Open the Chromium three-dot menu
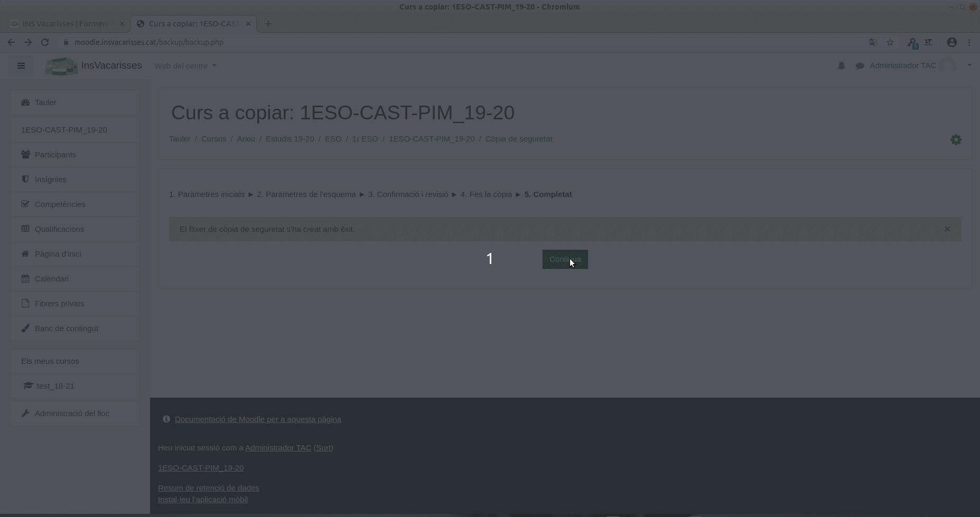Viewport: 980px width, 517px height. (x=969, y=42)
